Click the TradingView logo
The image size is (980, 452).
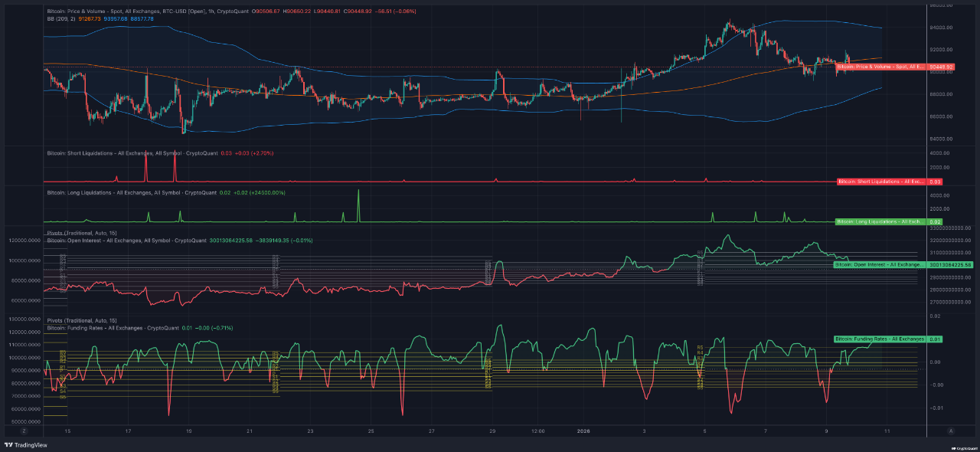tap(24, 445)
